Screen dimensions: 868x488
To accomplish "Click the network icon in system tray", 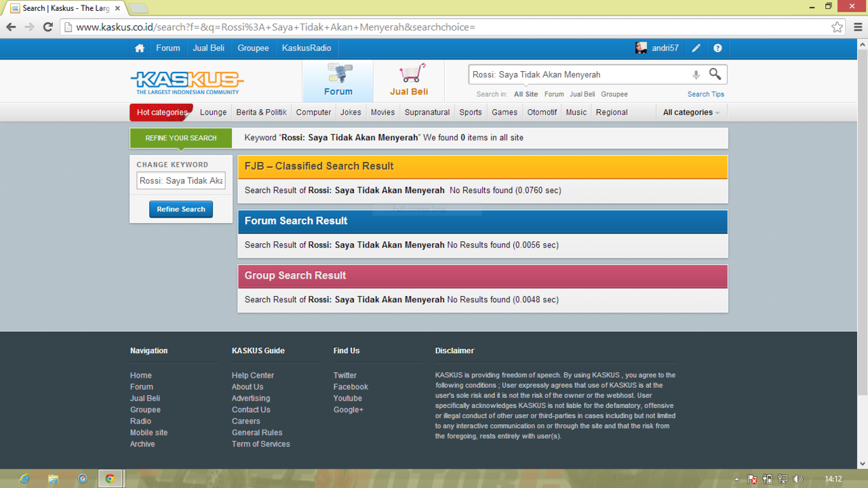I will [x=783, y=479].
